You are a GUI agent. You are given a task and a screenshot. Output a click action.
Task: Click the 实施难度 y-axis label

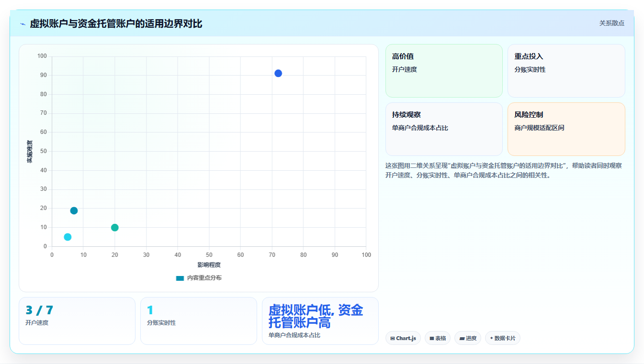click(x=30, y=152)
